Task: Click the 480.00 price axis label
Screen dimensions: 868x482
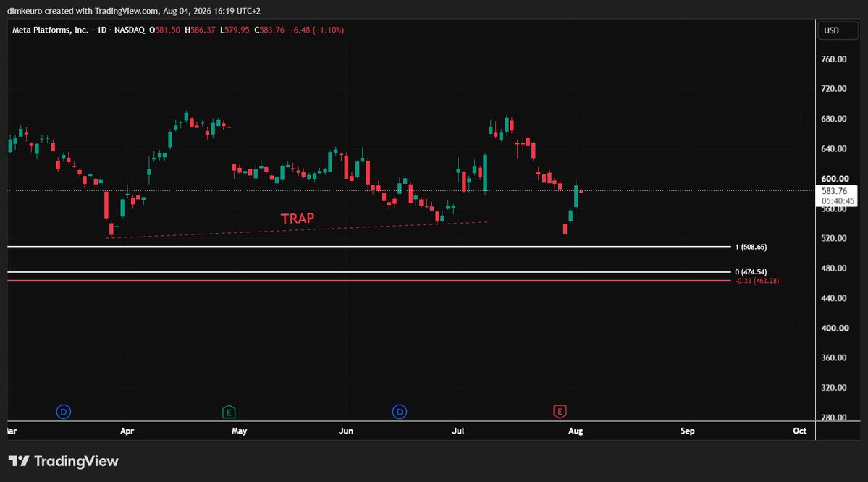Action: [834, 268]
